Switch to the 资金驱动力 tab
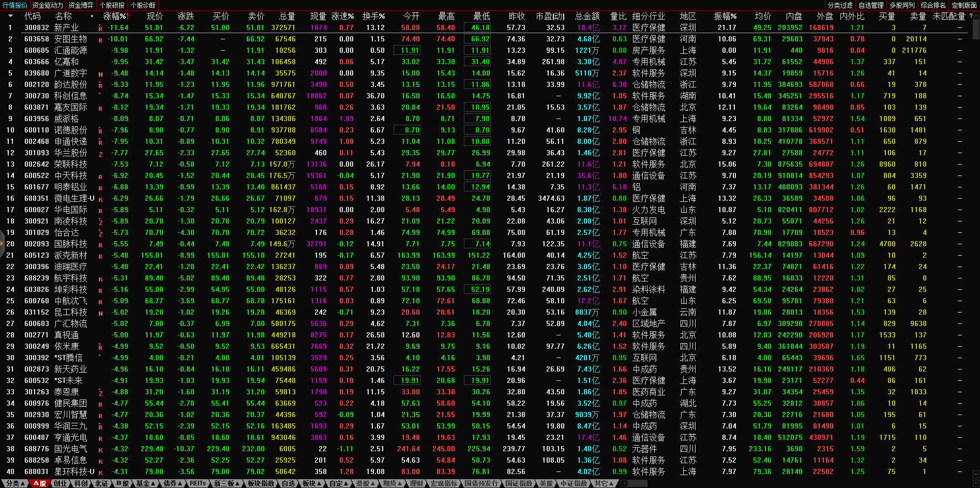This screenshot has height=488, width=980. (x=48, y=5)
